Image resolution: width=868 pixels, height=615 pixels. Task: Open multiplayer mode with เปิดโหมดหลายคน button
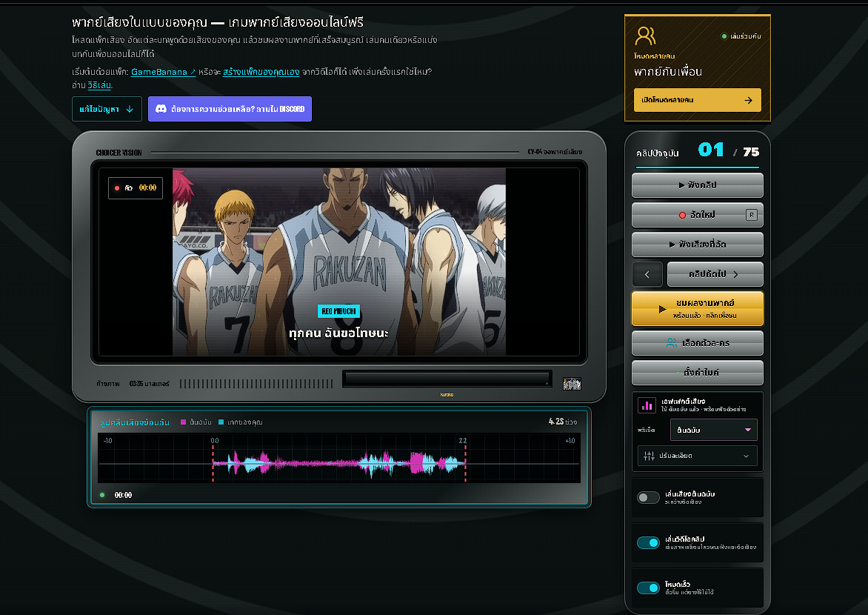[x=697, y=100]
